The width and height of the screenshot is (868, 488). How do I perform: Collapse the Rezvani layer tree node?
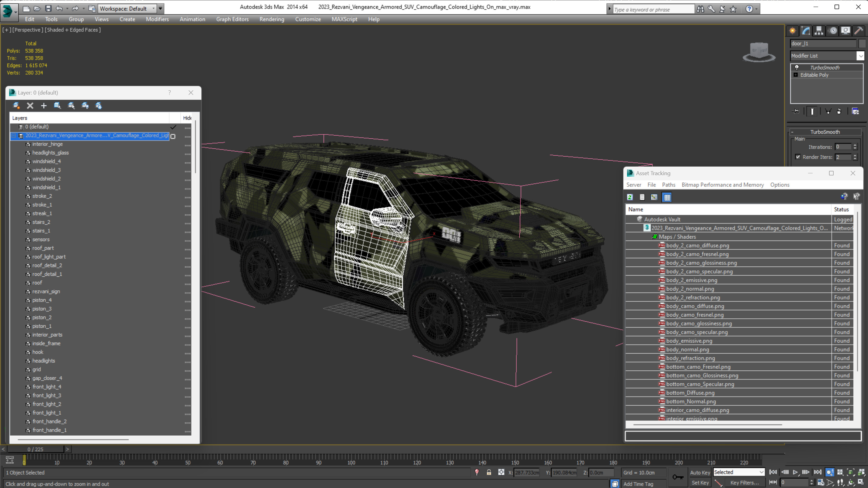(x=14, y=136)
